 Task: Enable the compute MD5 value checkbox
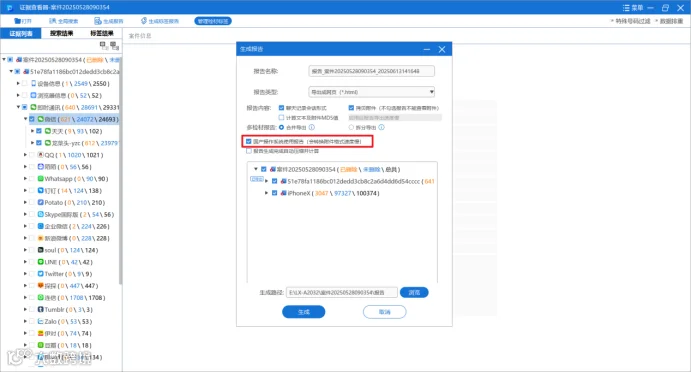[x=282, y=118]
